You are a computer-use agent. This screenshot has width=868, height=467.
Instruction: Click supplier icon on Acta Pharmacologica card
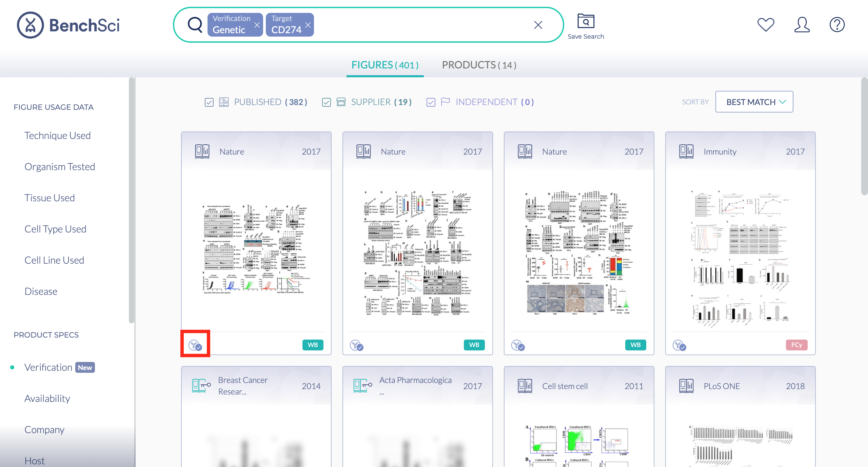pyautogui.click(x=363, y=386)
